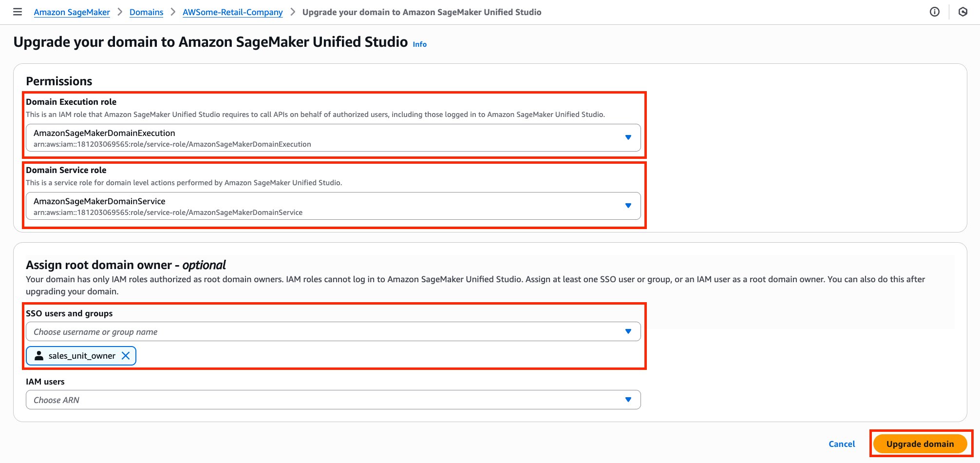
Task: Click the Domain Execution role label
Action: [71, 102]
